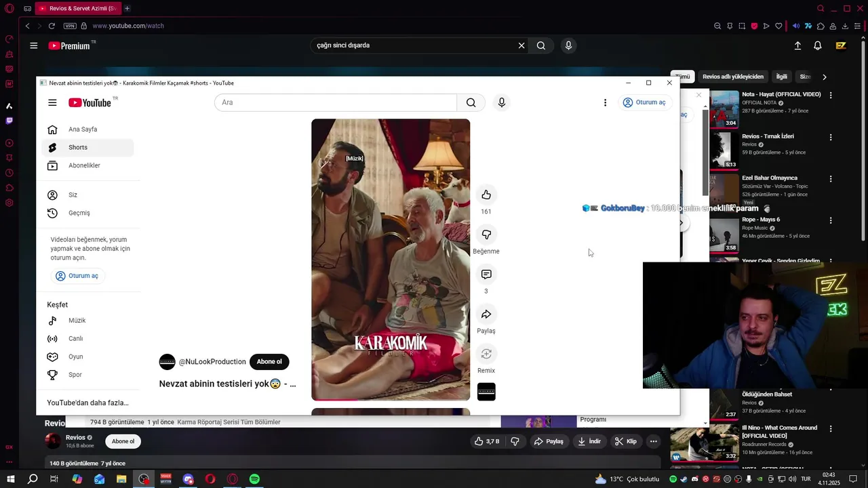868x488 pixels.
Task: Like the Revios video with 3,7 B
Action: click(488, 441)
